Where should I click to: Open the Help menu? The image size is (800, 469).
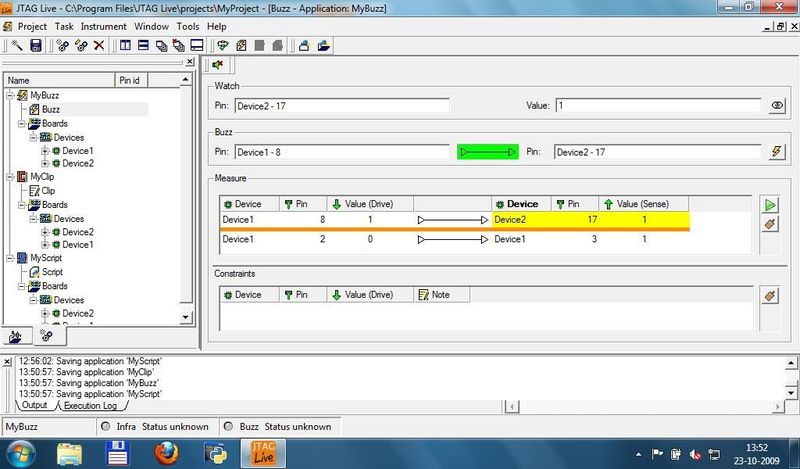click(216, 27)
